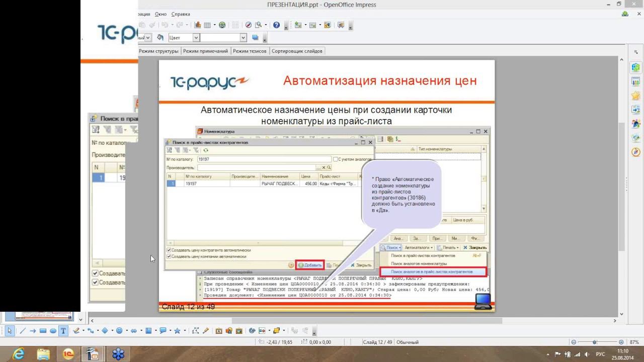Click the Glue Points tool
Image resolution: width=644 pixels, height=362 pixels.
pos(205,331)
